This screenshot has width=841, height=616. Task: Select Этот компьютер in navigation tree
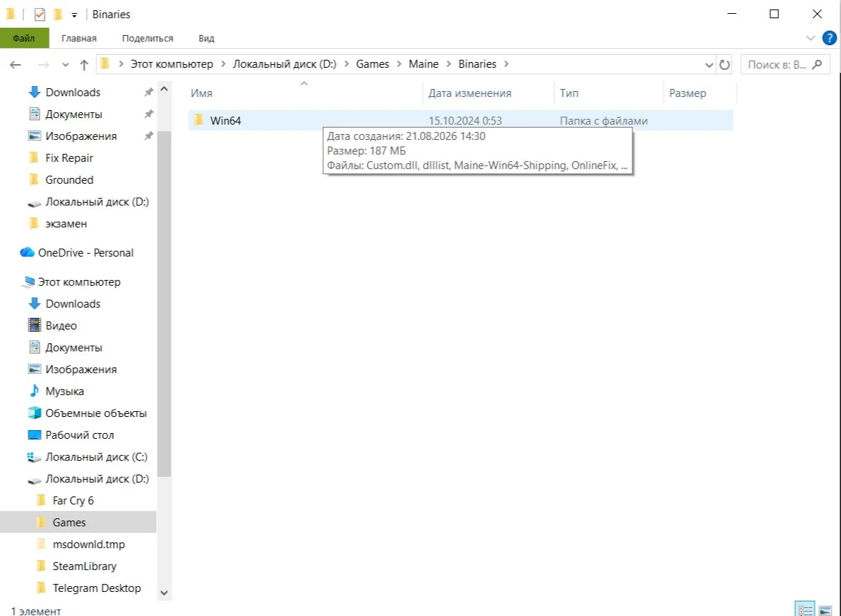(x=79, y=282)
